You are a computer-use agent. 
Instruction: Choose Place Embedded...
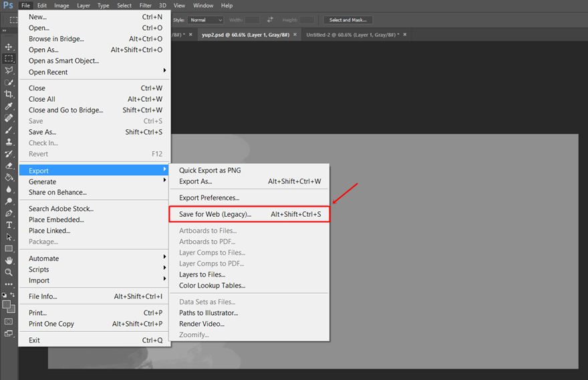(94, 219)
